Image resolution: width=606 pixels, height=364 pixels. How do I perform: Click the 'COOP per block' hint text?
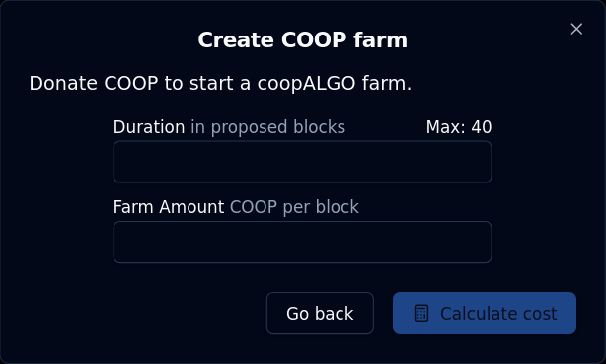click(x=294, y=207)
